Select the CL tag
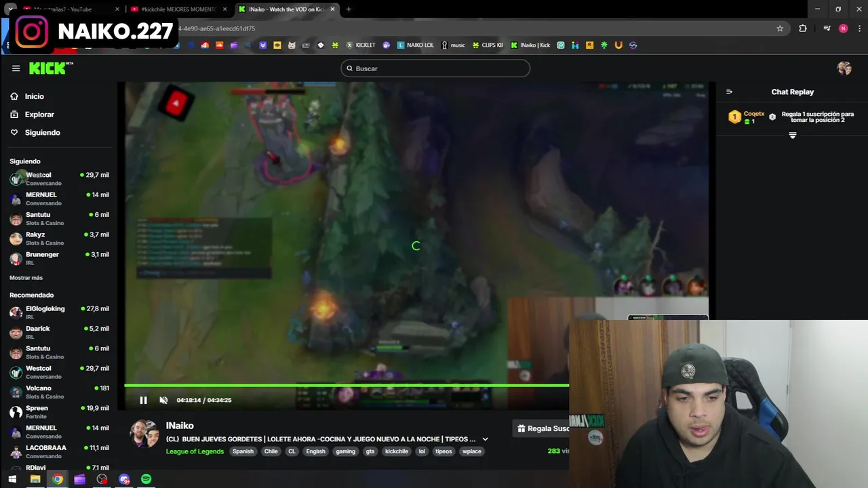The image size is (868, 488). 292,451
